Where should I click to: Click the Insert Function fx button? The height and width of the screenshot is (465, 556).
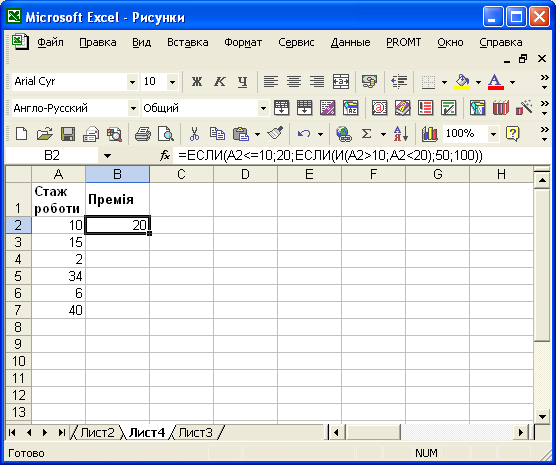(x=165, y=155)
